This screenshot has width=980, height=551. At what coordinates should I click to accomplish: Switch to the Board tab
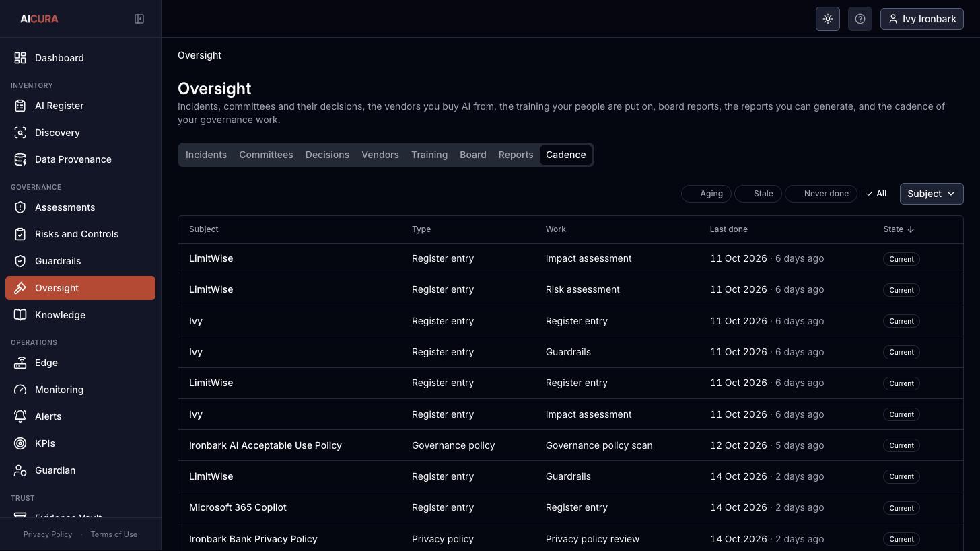point(473,155)
